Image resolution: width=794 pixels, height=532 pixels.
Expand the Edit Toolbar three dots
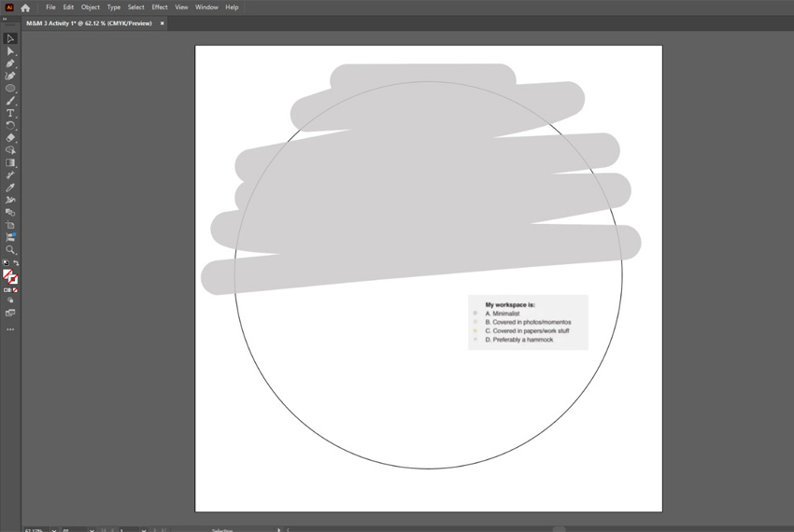point(10,329)
